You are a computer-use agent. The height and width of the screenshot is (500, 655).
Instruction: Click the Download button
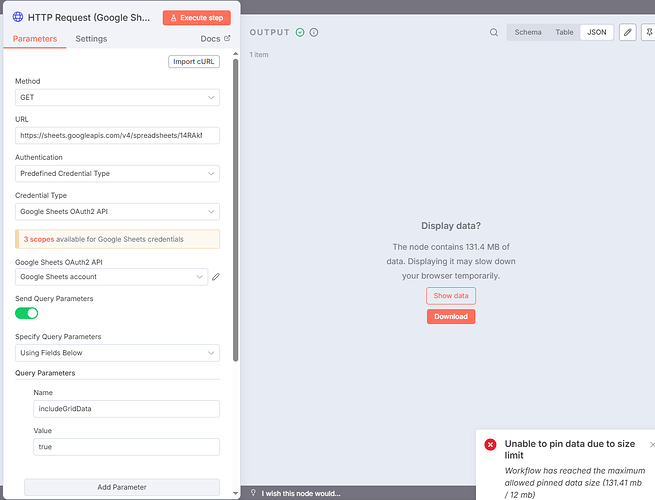(451, 317)
